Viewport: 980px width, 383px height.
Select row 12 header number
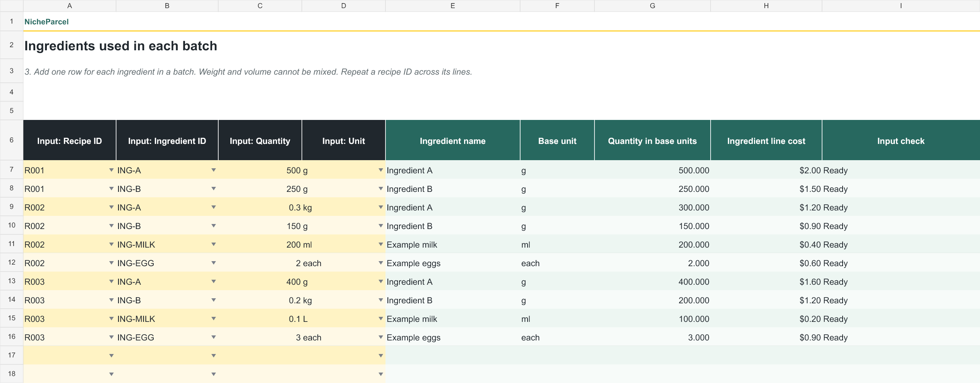[12, 262]
